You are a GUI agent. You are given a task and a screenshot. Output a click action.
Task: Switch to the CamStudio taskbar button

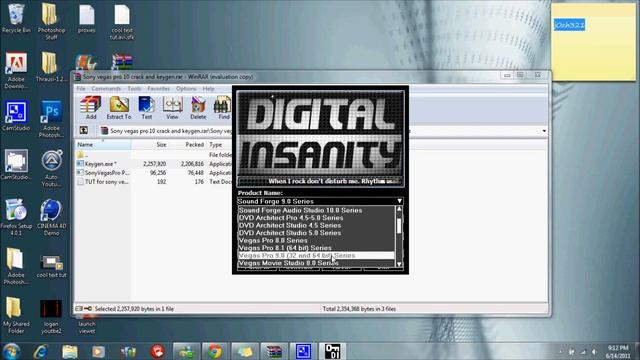click(303, 351)
